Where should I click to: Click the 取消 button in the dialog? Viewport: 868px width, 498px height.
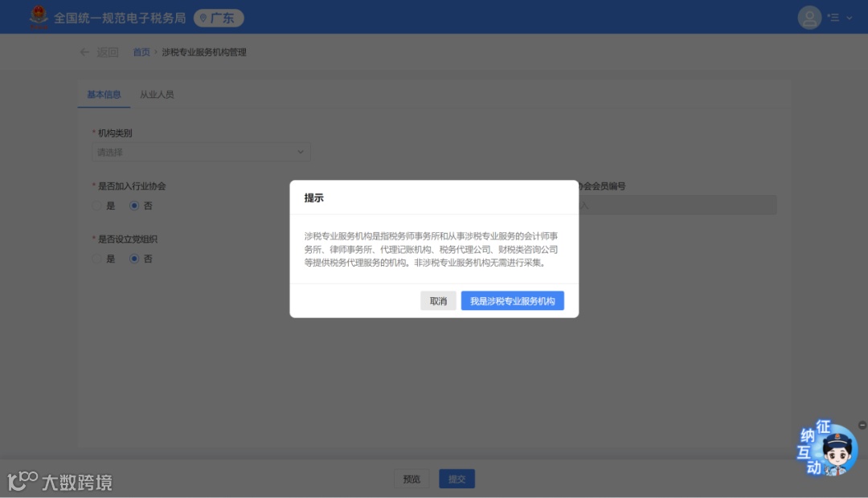(x=438, y=300)
